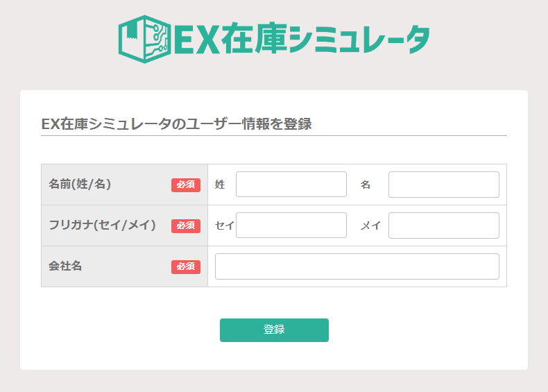Click the EX在庫シミュレータ box logo icon

click(144, 39)
